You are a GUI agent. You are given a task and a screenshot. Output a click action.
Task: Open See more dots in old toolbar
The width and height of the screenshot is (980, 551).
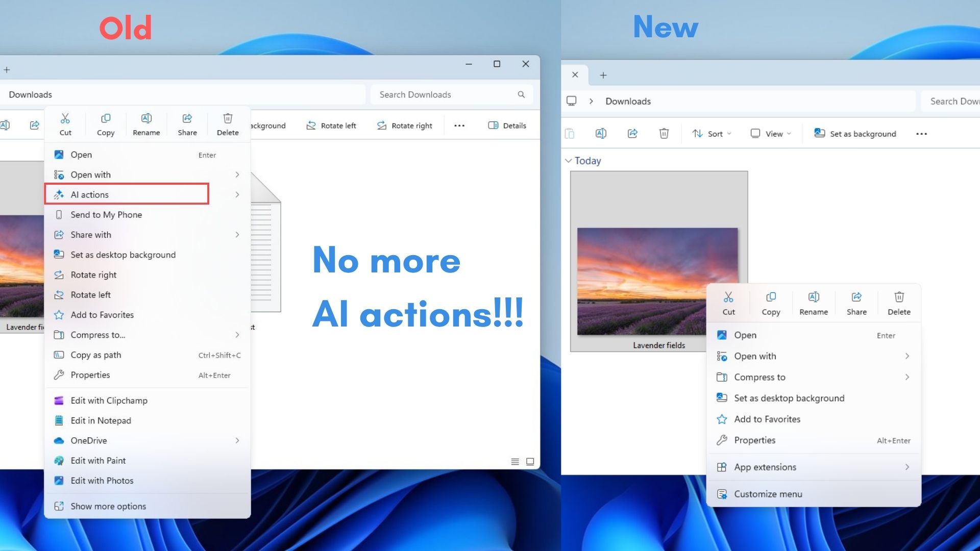(459, 126)
